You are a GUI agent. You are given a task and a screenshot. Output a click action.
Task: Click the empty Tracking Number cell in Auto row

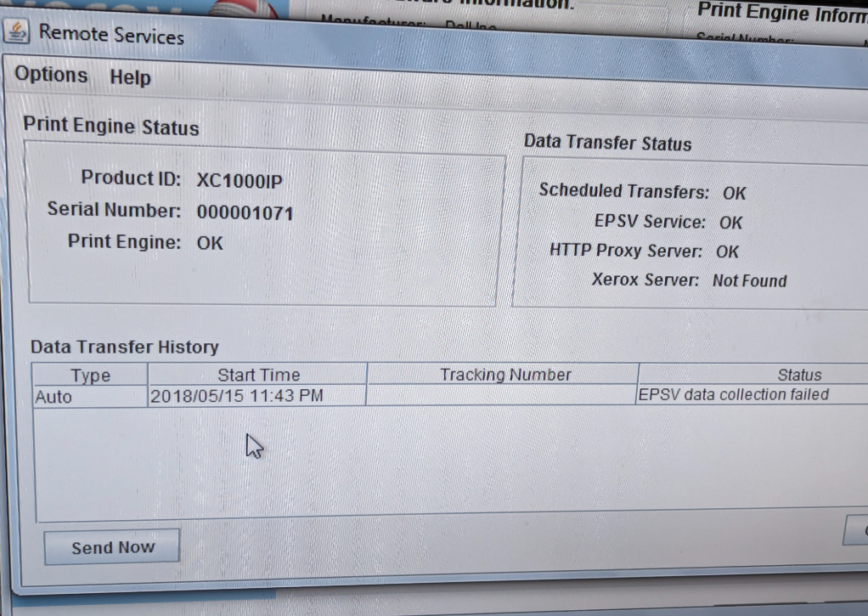click(x=502, y=395)
